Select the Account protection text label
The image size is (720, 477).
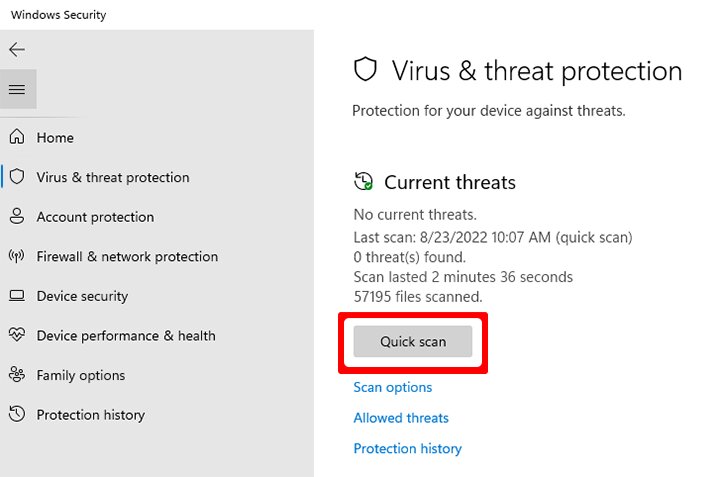(95, 217)
